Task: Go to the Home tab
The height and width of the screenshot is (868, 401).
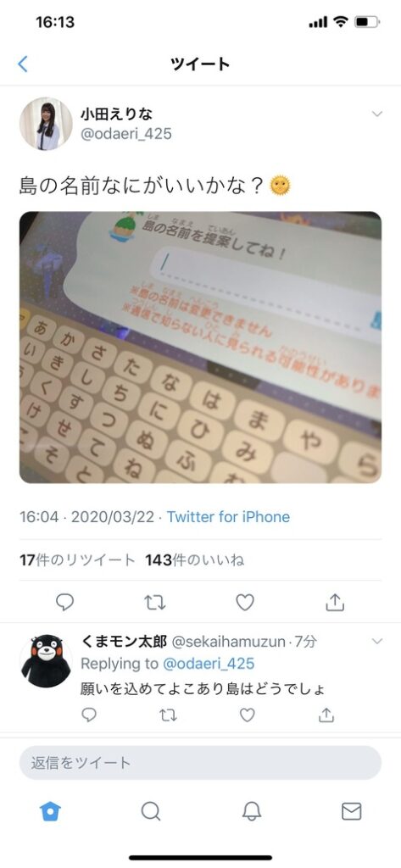Action: [50, 811]
